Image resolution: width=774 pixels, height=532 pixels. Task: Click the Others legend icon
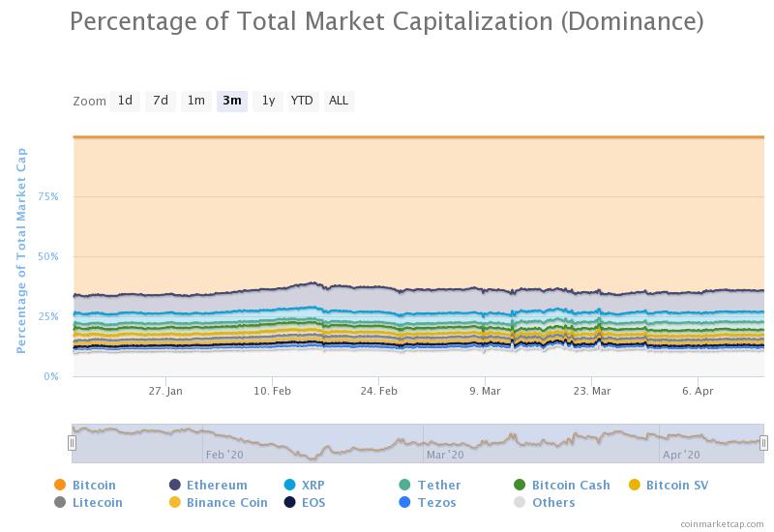coord(520,502)
